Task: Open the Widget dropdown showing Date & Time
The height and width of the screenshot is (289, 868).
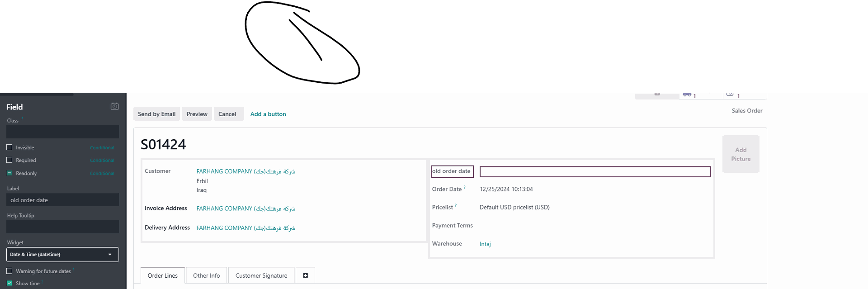Action: click(x=62, y=254)
